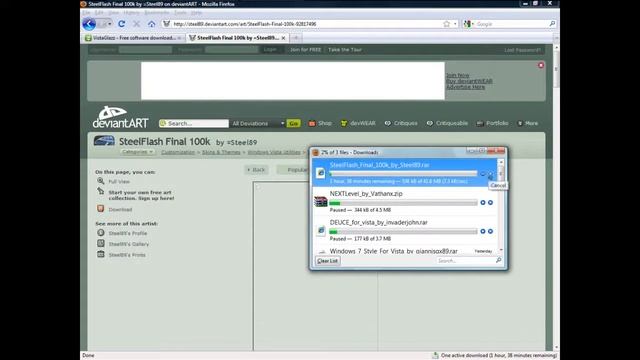The width and height of the screenshot is (640, 360).
Task: Reload the current page
Action: click(122, 24)
